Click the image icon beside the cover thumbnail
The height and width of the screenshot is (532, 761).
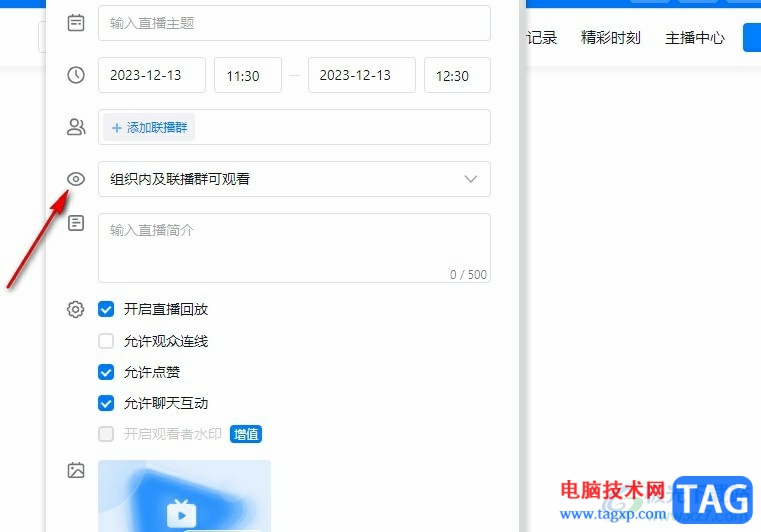[76, 470]
